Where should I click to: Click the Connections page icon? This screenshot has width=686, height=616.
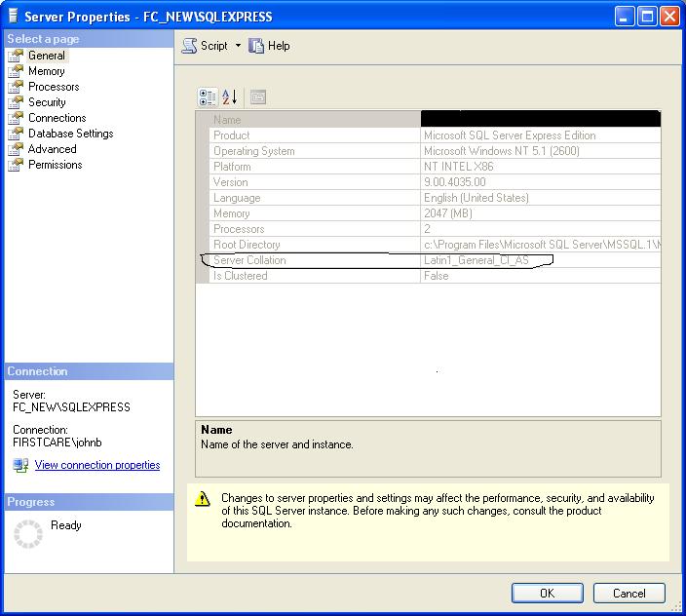point(16,118)
